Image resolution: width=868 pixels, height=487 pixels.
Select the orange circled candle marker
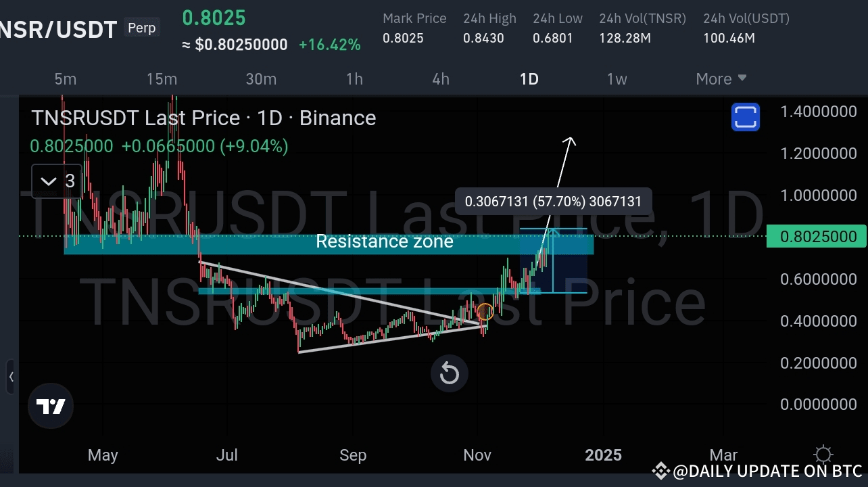point(485,312)
